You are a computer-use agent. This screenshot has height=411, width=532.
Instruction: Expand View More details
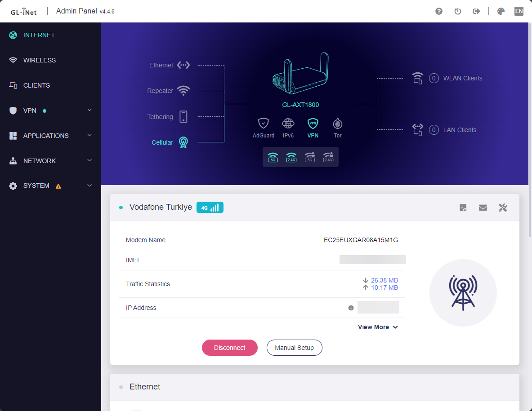click(x=378, y=327)
